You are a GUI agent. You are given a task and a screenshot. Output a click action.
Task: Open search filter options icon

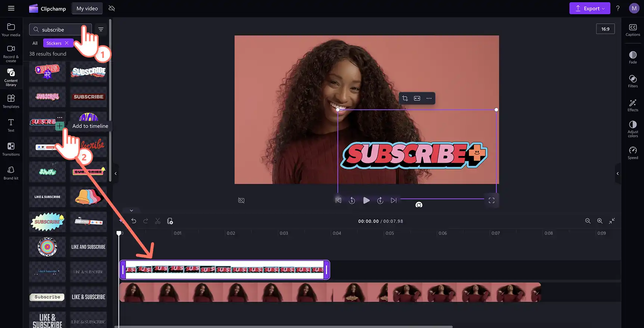pyautogui.click(x=101, y=29)
